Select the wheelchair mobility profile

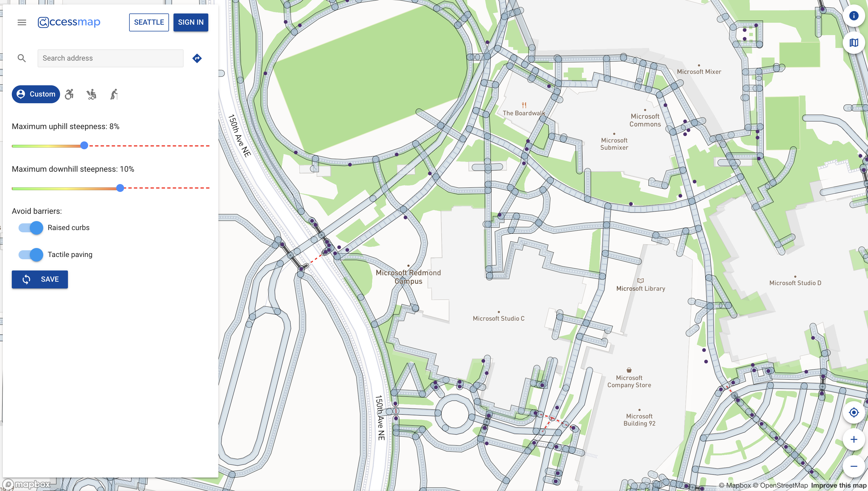[x=70, y=94]
